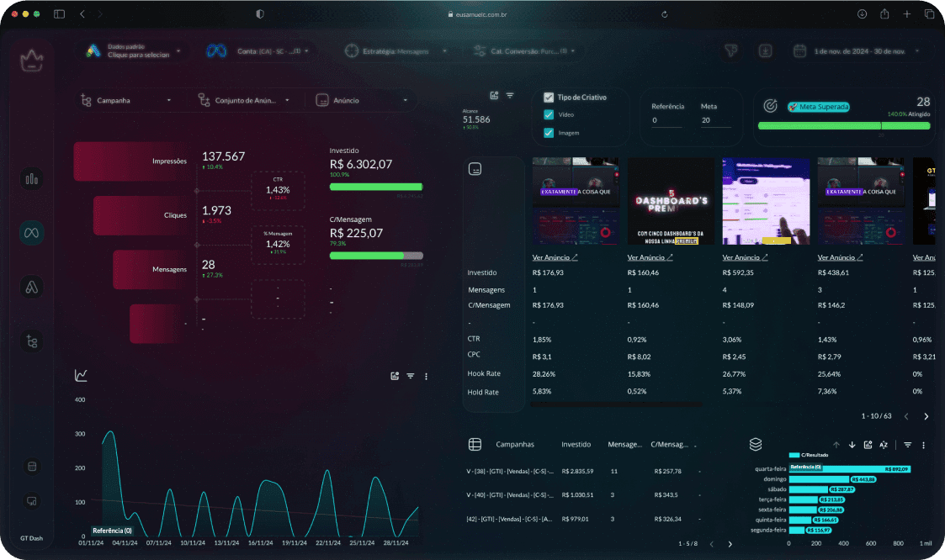The image size is (945, 560).
Task: Expand the Anúncio filter dropdown
Action: (363, 101)
